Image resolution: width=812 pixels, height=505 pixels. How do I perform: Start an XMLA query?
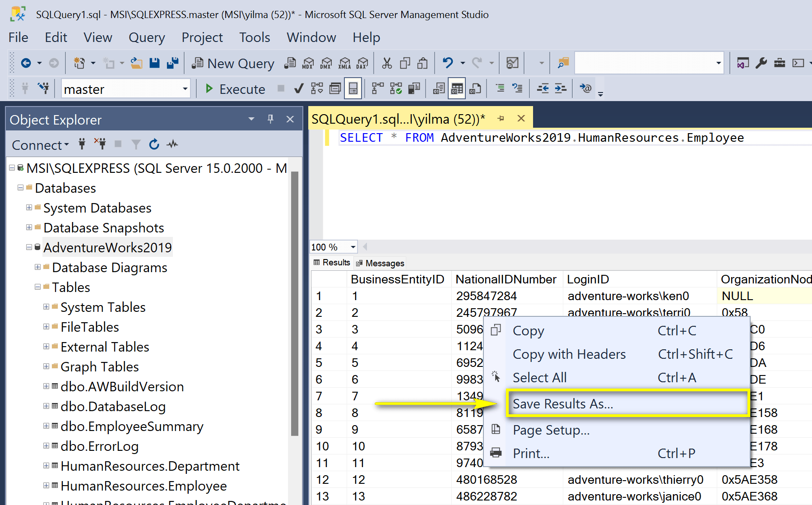344,63
